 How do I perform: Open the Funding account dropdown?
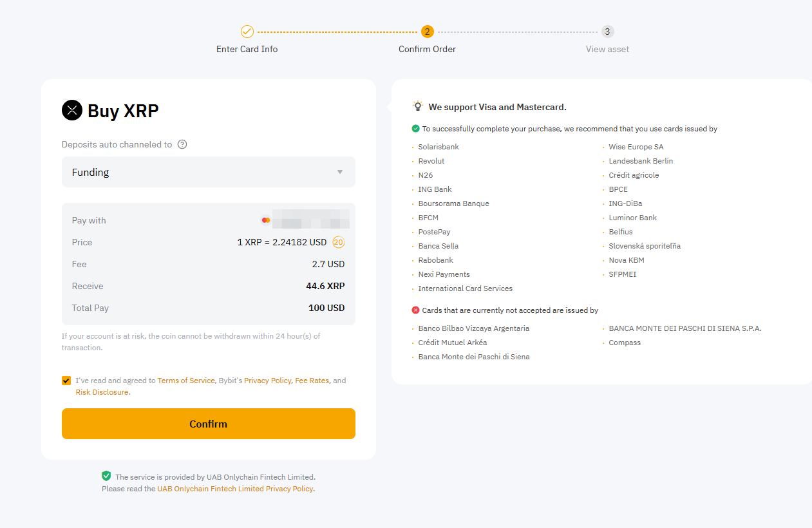coord(209,172)
